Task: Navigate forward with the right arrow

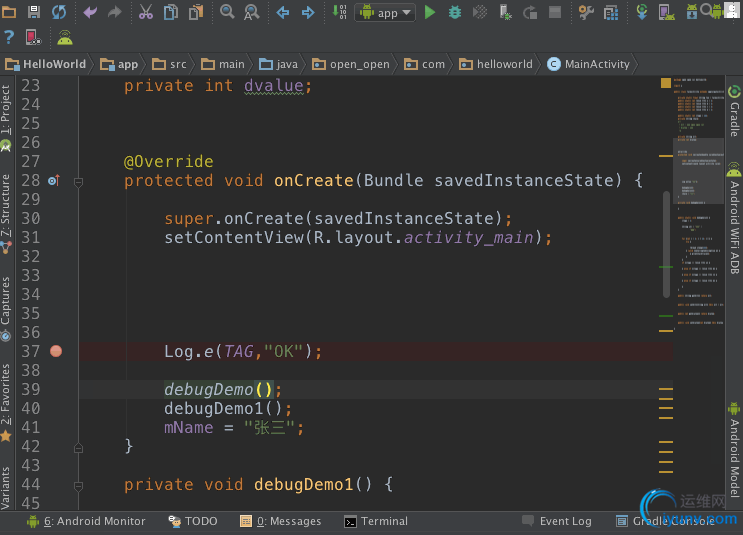Action: pyautogui.click(x=308, y=12)
